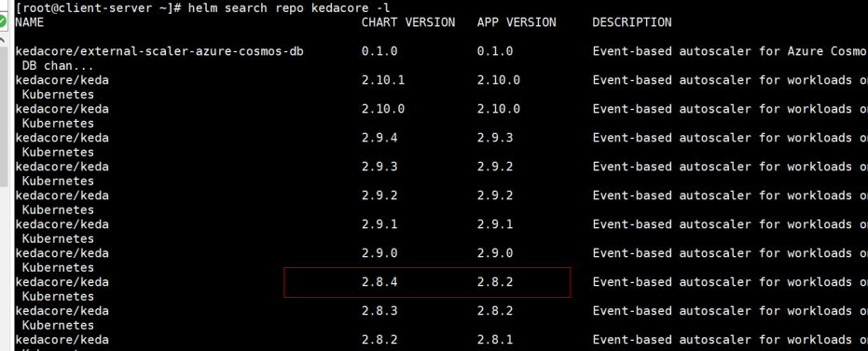
Task: Click the DESCRIPTION column header
Action: (631, 22)
